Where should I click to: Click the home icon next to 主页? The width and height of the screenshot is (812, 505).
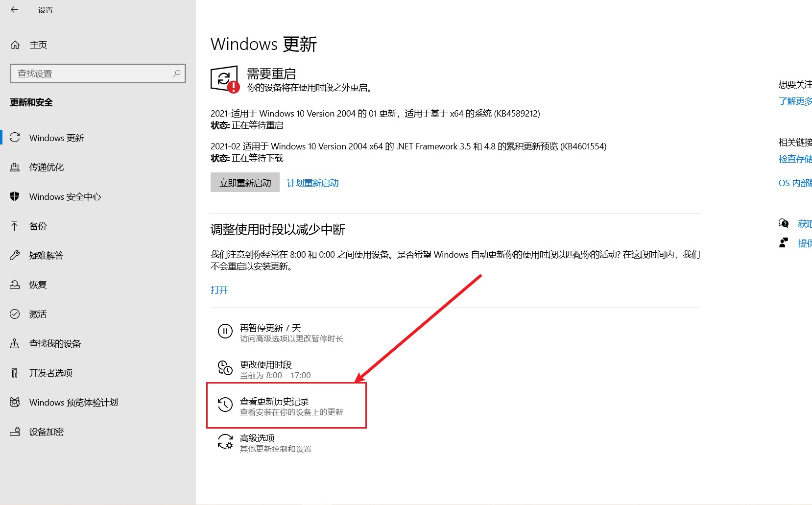point(15,45)
